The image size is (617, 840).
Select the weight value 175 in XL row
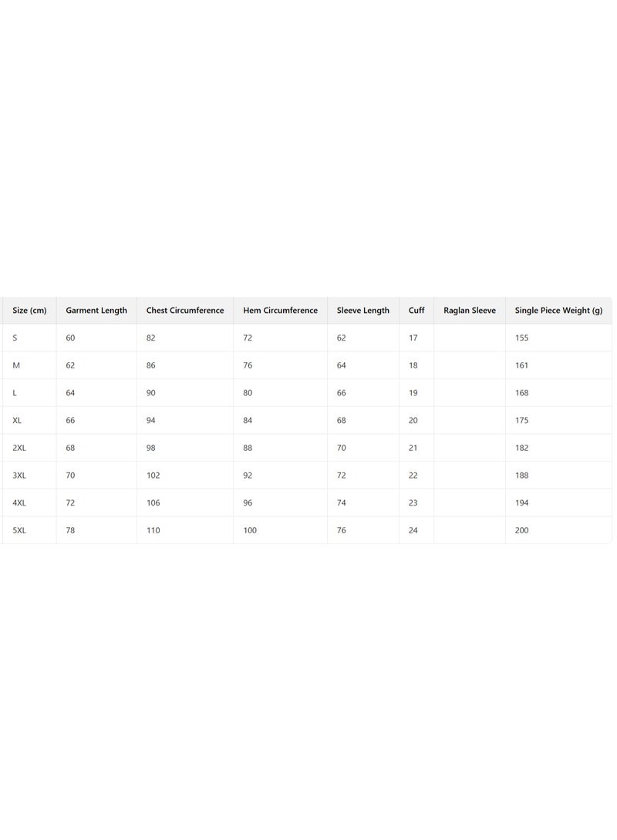[x=522, y=420]
